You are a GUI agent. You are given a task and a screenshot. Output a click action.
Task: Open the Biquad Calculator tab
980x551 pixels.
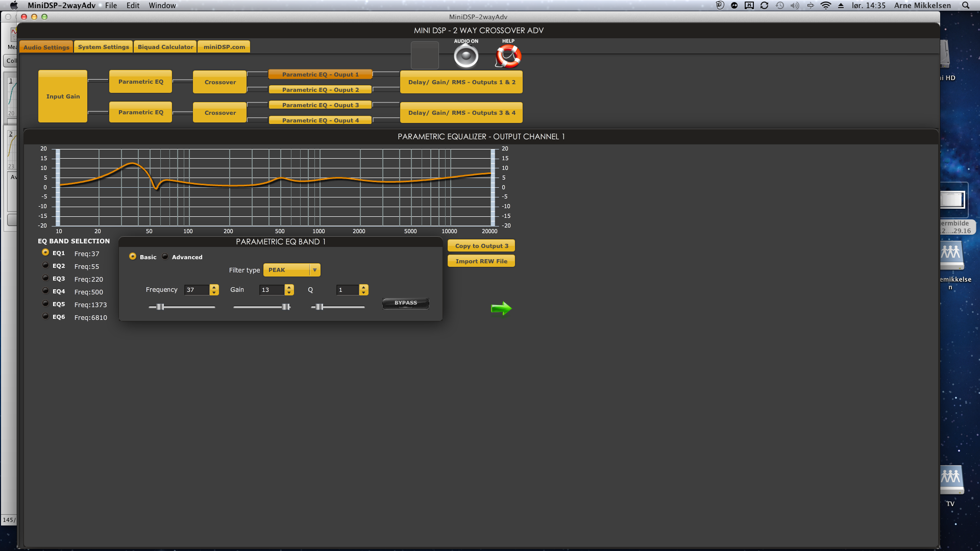point(165,47)
